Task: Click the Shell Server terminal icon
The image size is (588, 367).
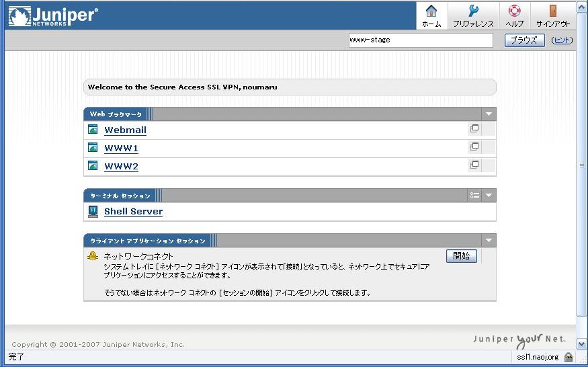Action: tap(93, 212)
